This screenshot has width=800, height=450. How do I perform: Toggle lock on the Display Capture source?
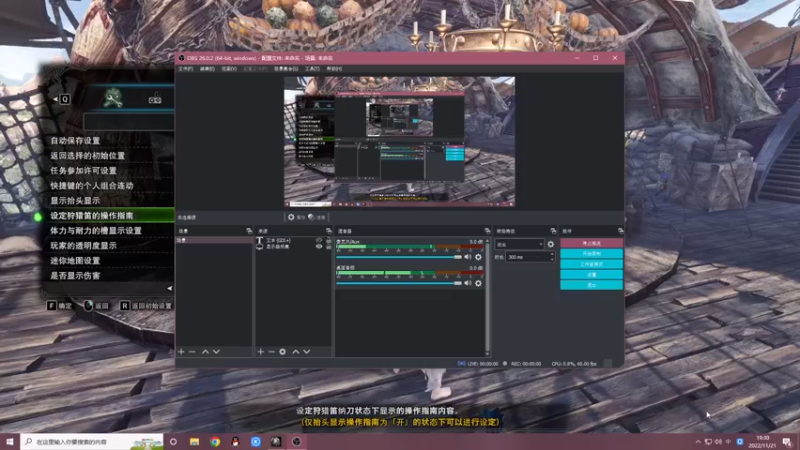point(329,246)
